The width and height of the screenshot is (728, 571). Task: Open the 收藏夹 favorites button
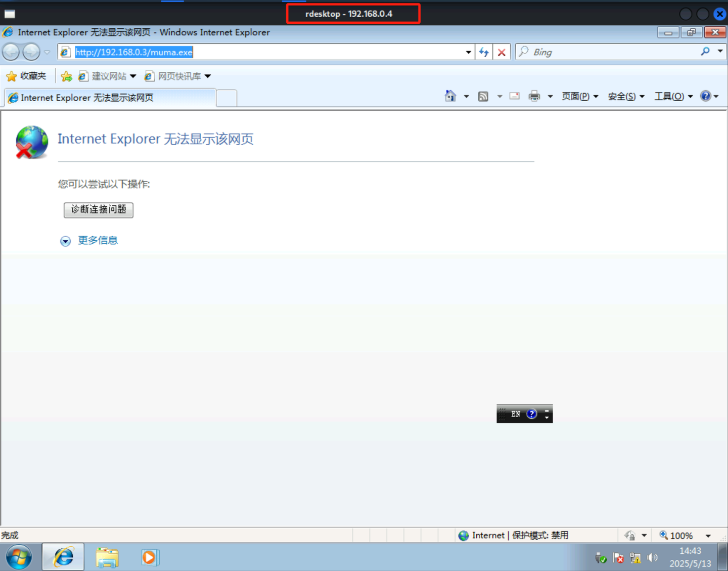click(26, 76)
